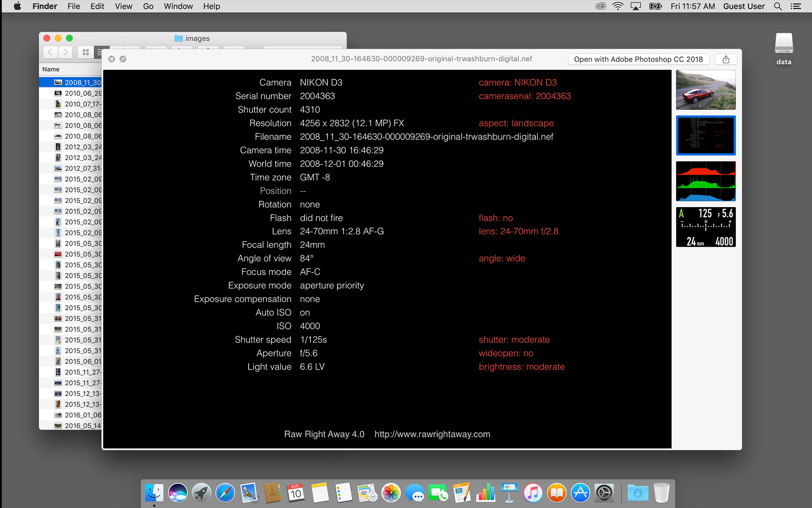Select the exposure display thumbnail
The width and height of the screenshot is (812, 508).
706,227
